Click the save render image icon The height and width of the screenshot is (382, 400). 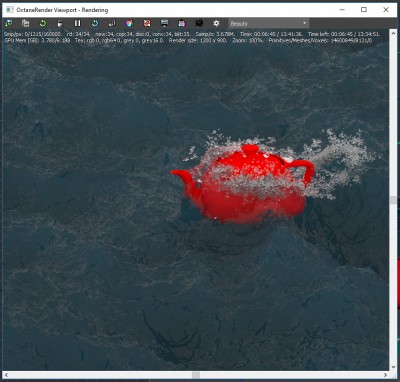point(164,23)
